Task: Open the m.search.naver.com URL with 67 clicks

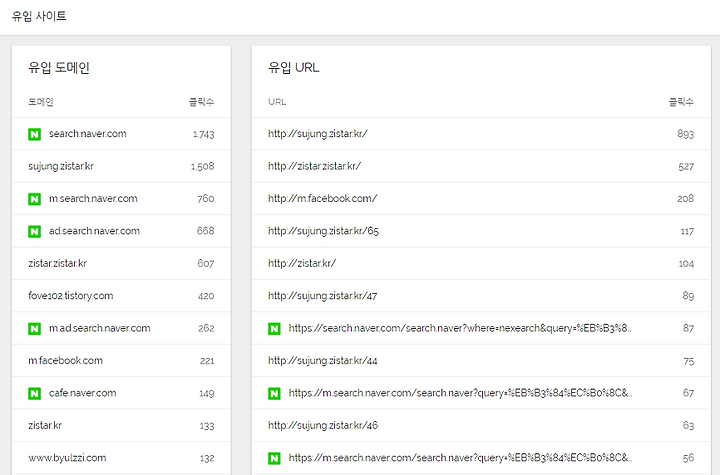Action: coord(460,393)
